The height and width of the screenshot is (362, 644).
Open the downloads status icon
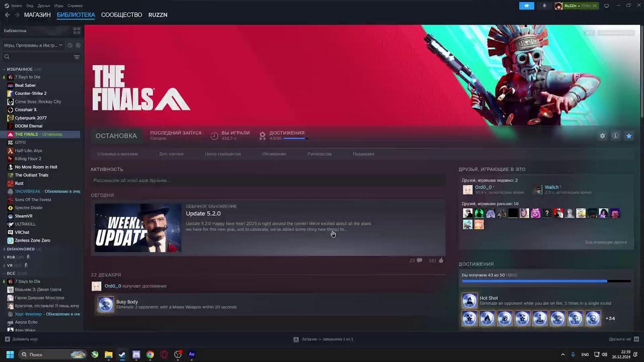click(296, 339)
